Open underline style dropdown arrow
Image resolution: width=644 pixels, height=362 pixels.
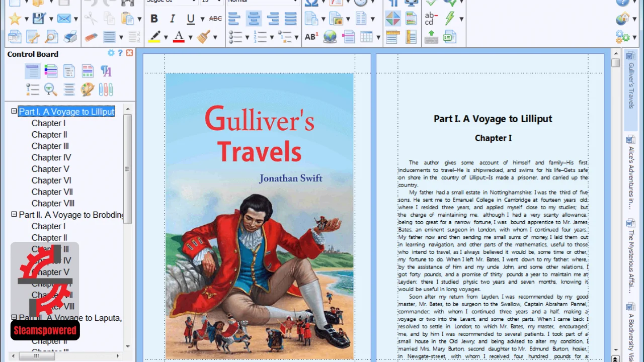point(202,19)
